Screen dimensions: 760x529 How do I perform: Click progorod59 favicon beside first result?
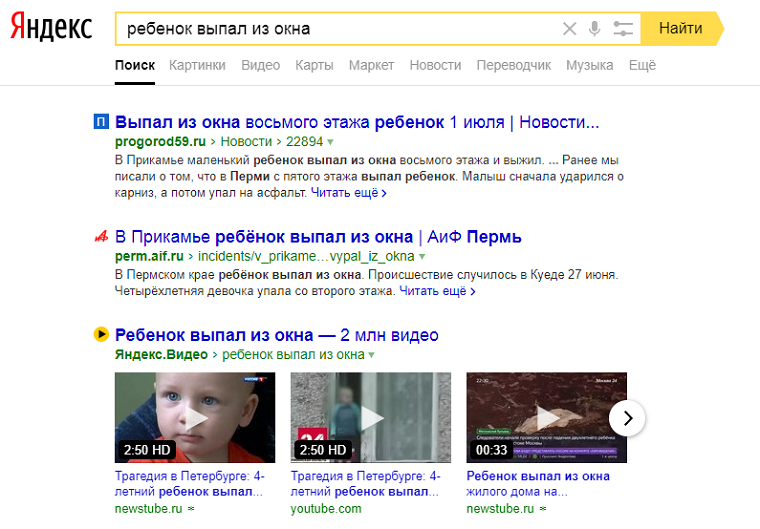[101, 121]
